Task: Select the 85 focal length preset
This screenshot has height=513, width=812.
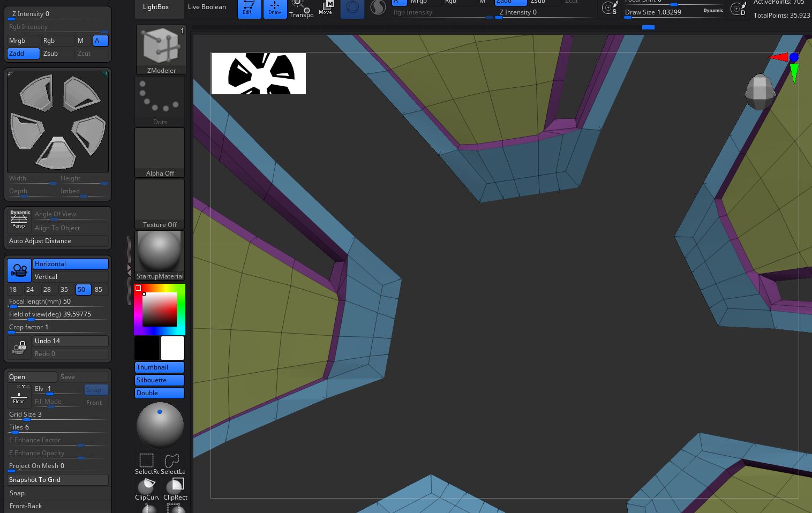Action: [x=99, y=290]
